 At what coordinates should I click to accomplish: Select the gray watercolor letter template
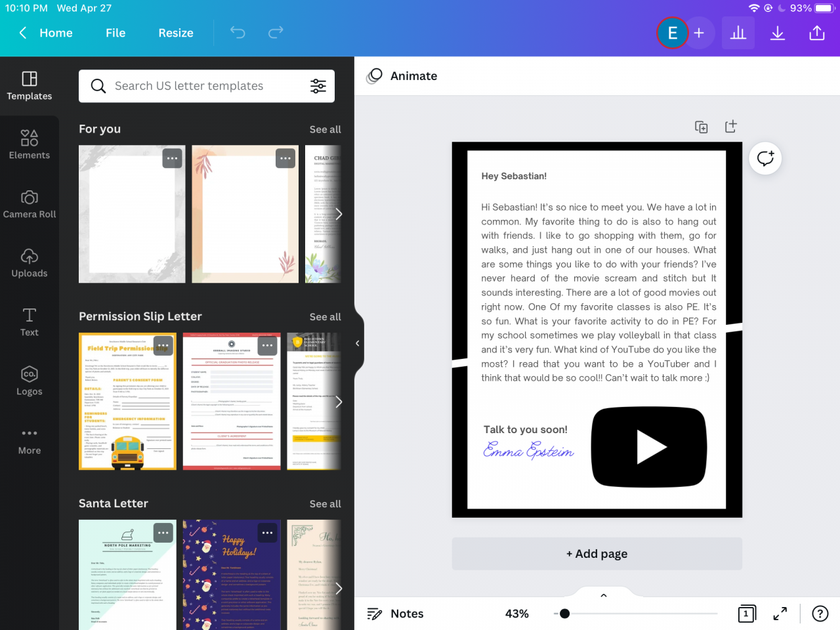(x=132, y=214)
